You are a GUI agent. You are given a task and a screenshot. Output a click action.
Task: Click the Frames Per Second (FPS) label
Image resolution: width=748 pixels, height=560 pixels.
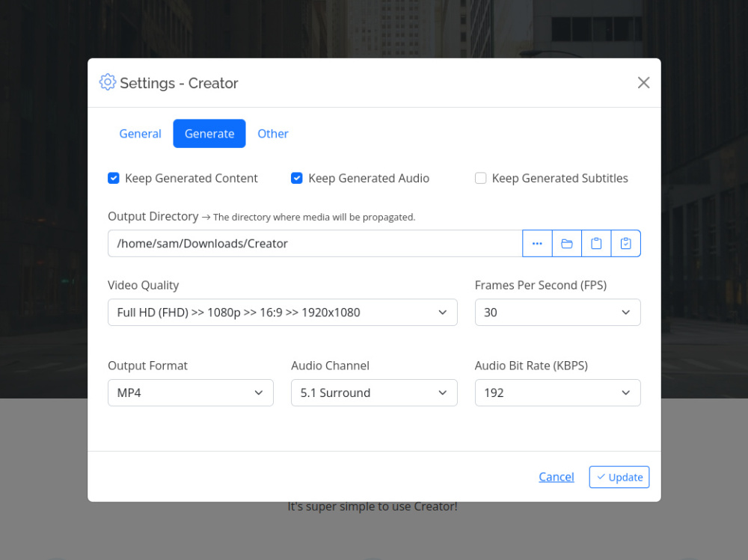[x=541, y=286]
